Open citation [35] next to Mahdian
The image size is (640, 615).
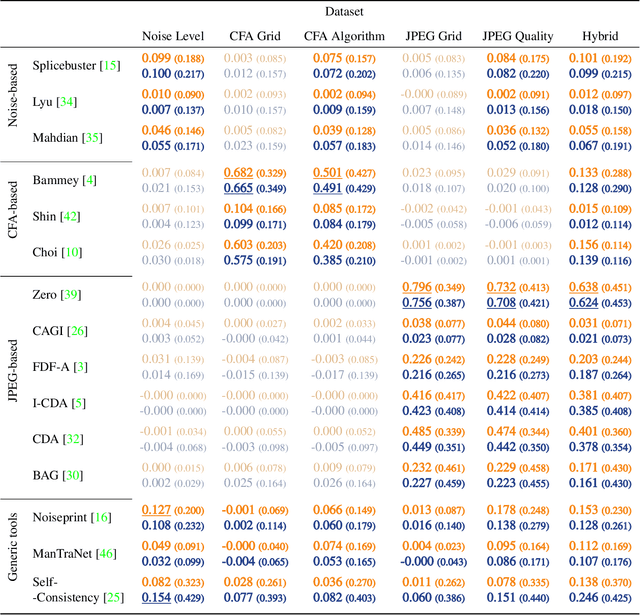pos(92,138)
